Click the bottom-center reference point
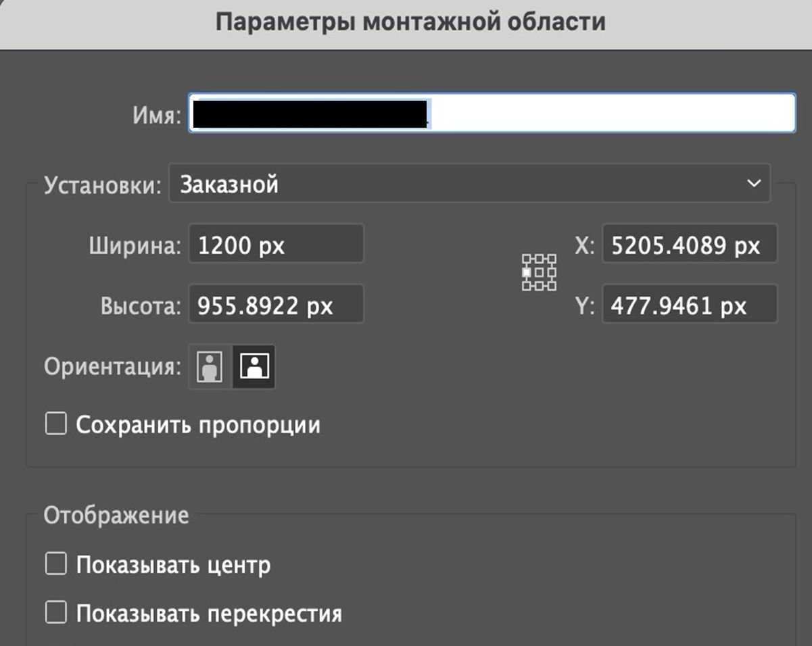 pyautogui.click(x=539, y=286)
